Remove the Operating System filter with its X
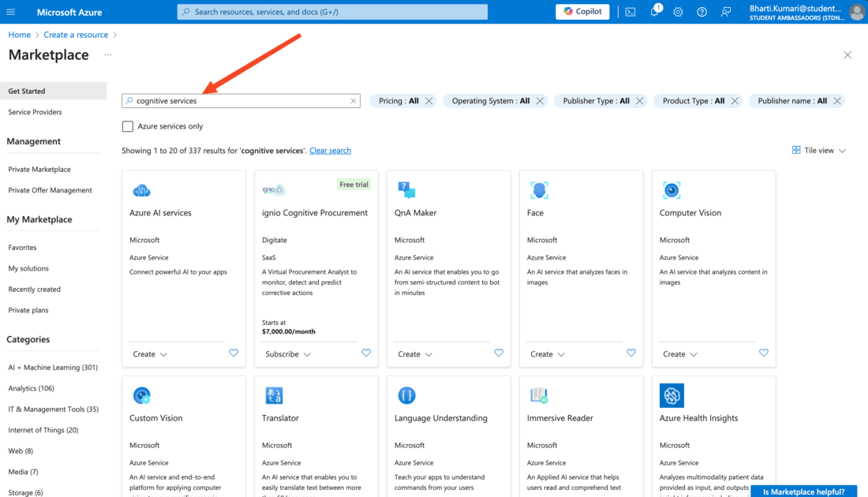 [x=540, y=101]
